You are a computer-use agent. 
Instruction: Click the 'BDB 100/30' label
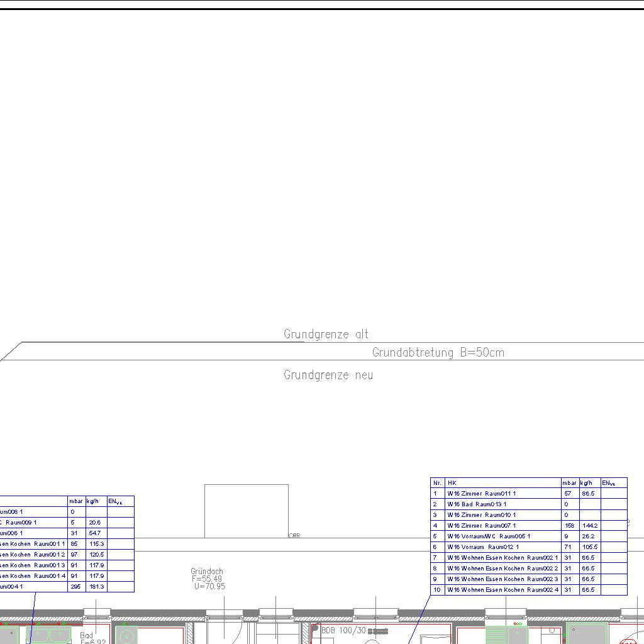[343, 630]
